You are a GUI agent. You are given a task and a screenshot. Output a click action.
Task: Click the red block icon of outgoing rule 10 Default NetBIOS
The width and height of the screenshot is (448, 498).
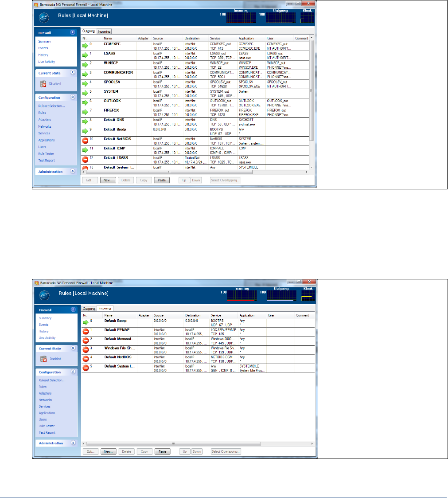(85, 141)
